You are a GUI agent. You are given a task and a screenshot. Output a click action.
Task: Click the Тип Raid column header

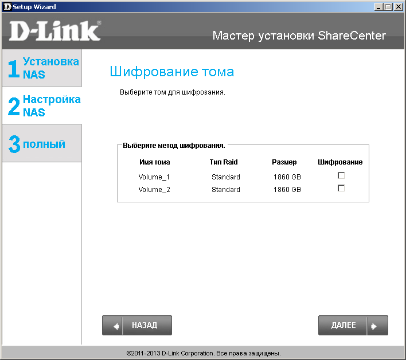pos(224,162)
